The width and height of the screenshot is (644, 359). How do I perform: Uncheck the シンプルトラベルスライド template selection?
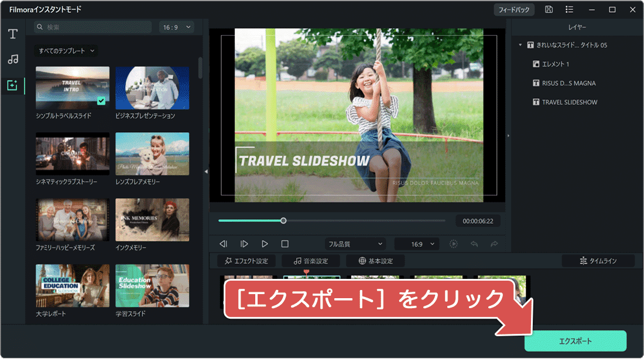[101, 101]
